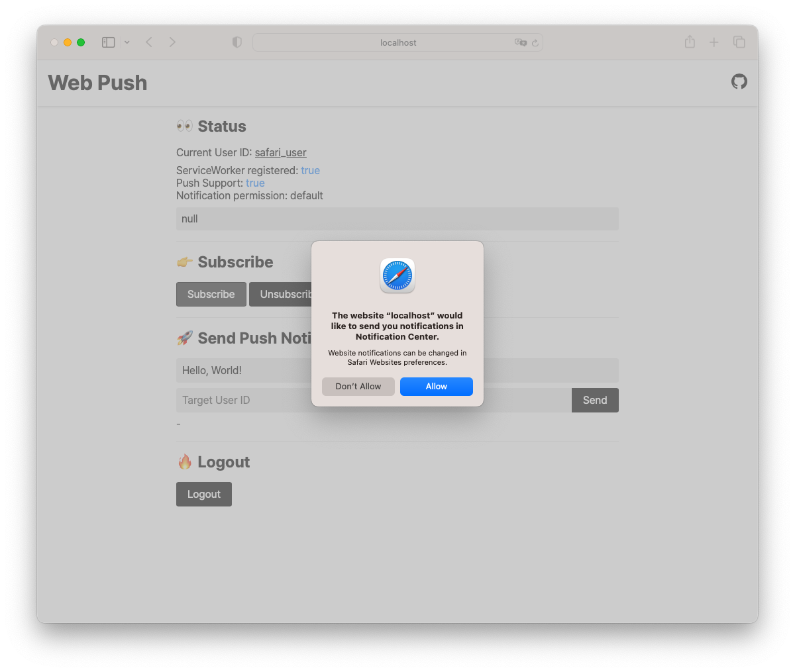Image resolution: width=795 pixels, height=672 pixels.
Task: Click the green fullscreen window button
Action: [x=81, y=42]
